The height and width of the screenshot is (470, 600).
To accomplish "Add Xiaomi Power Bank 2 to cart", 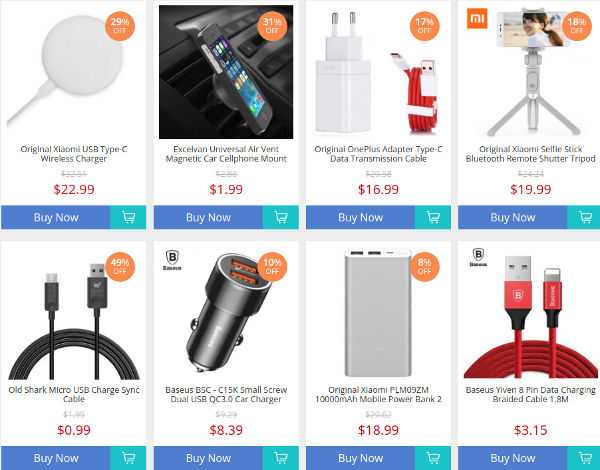I will pos(433,458).
